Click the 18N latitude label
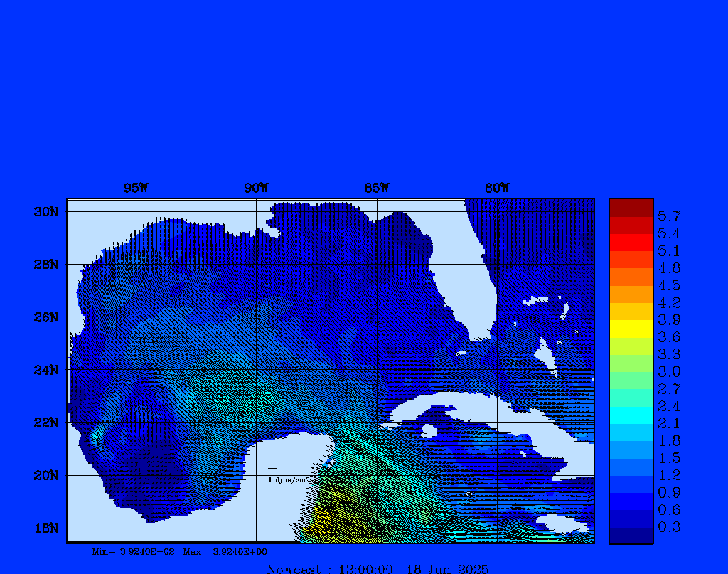Screen dimensions: 728x574 click(x=45, y=528)
